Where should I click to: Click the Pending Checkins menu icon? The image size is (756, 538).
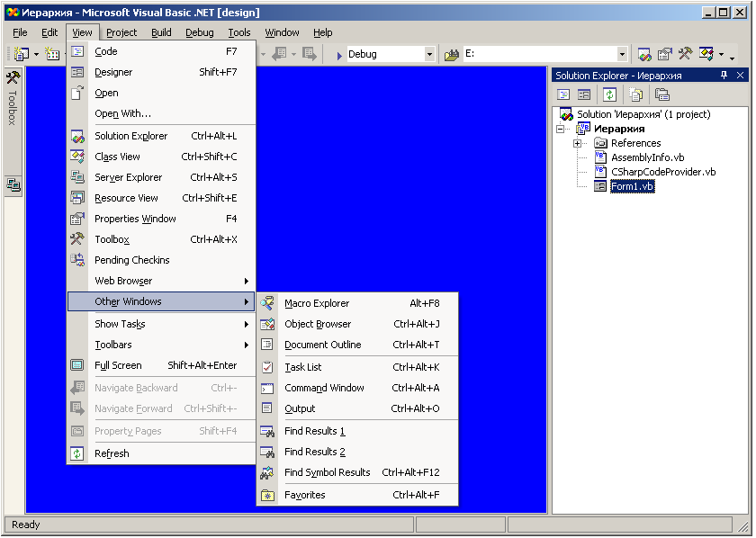tap(77, 260)
